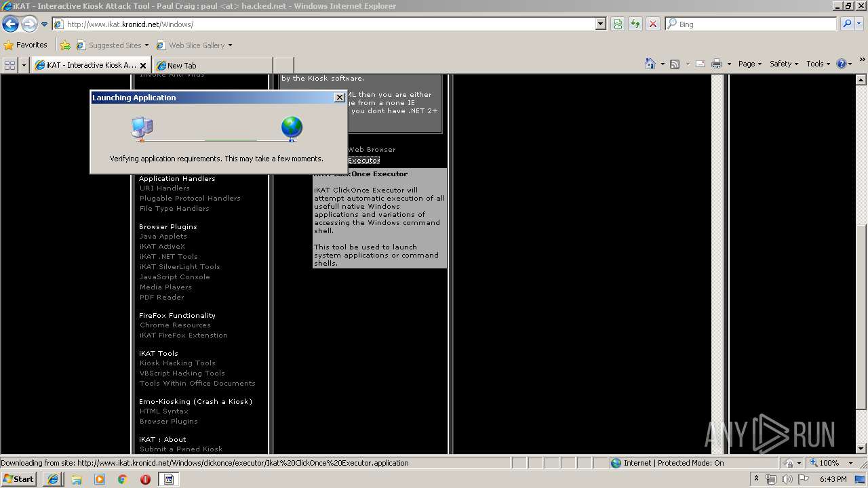Close the Launching Application dialog

click(x=340, y=98)
